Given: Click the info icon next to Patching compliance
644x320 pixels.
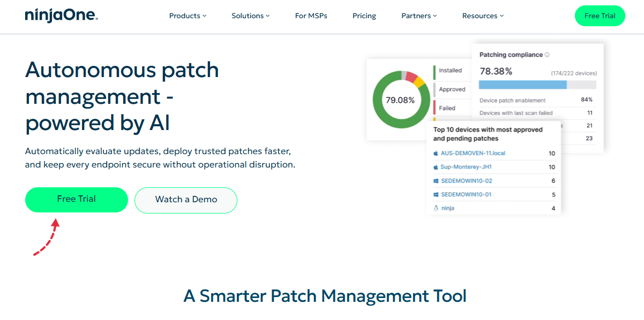Looking at the screenshot, I should pyautogui.click(x=547, y=55).
